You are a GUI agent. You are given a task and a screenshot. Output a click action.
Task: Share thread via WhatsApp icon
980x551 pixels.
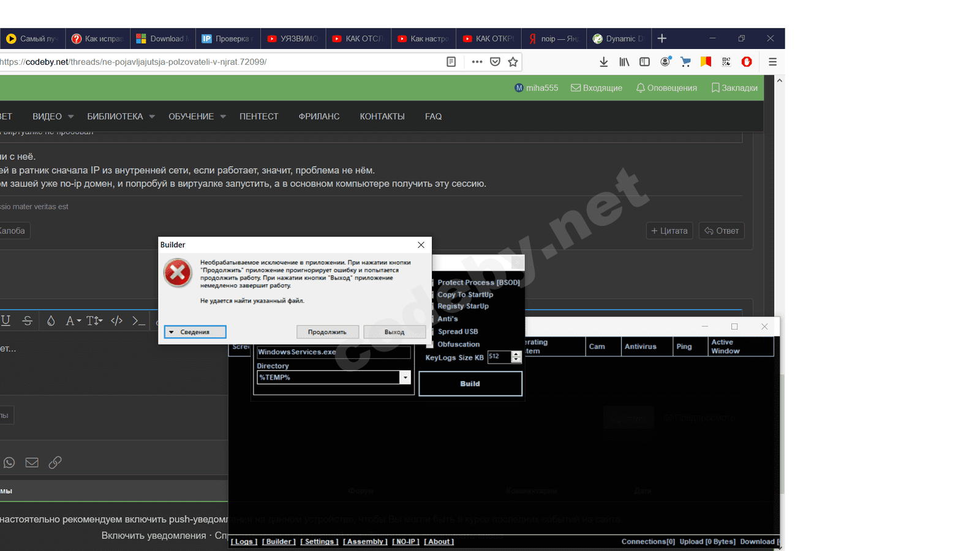click(9, 462)
